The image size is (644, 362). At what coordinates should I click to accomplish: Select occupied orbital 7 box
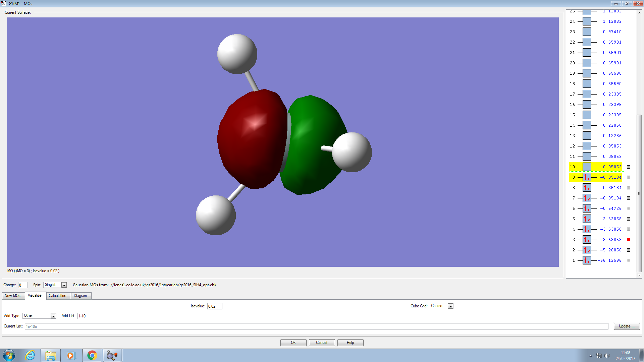[587, 198]
